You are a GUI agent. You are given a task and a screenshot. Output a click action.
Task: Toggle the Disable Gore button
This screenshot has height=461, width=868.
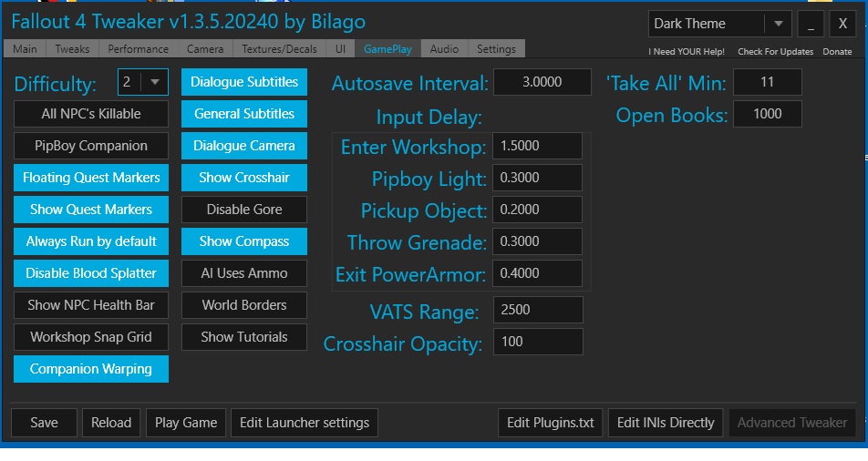click(244, 210)
